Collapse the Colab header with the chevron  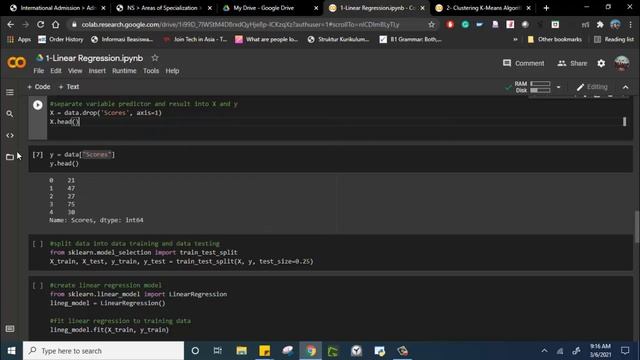coord(625,87)
